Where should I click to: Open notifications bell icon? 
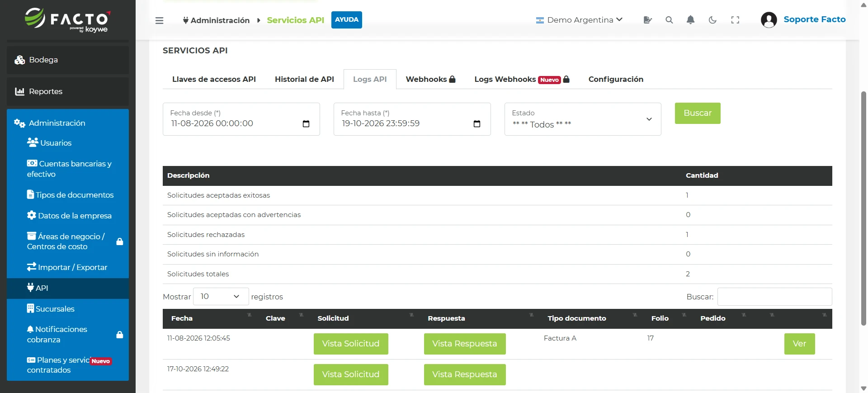click(690, 20)
